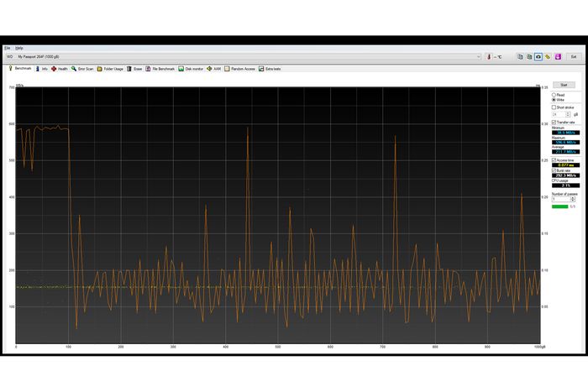This screenshot has width=588, height=392.
Task: Click the Disk monitor green icon
Action: (181, 69)
